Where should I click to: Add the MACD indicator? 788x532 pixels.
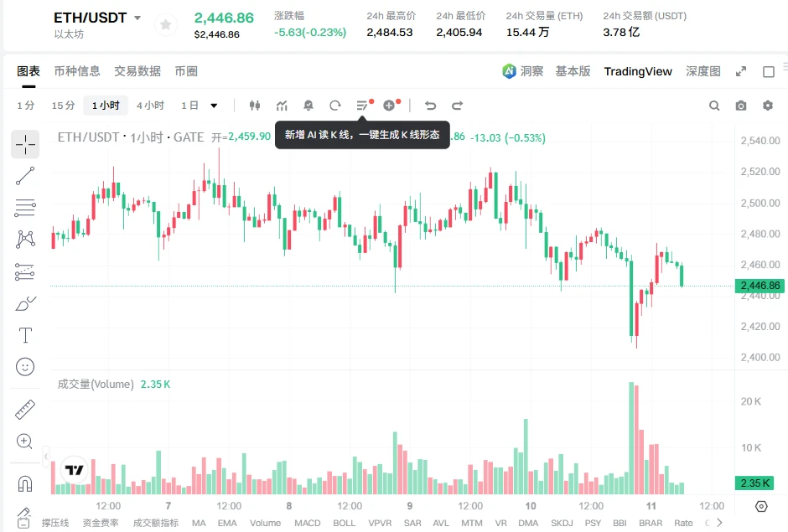click(x=308, y=523)
